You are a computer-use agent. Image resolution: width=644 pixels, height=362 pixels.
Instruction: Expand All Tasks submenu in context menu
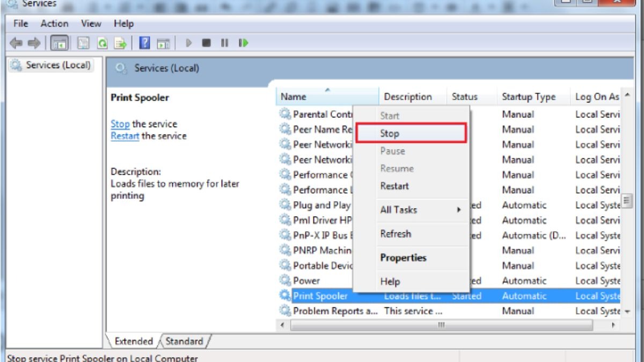pyautogui.click(x=412, y=210)
